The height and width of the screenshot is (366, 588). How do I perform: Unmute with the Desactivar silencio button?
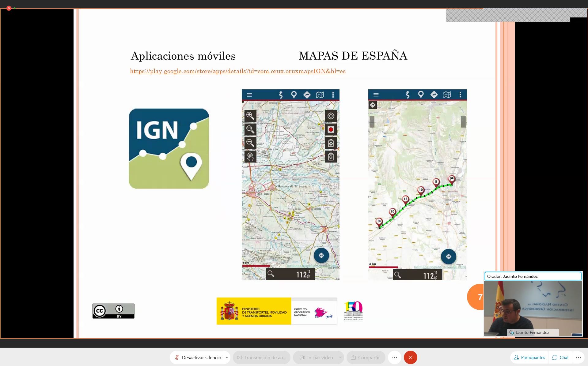198,357
